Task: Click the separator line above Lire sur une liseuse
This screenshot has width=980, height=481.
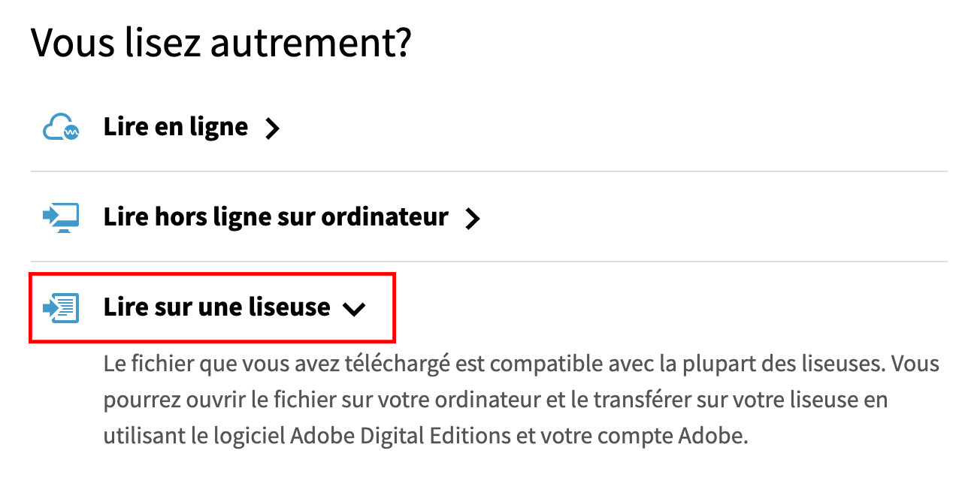Action: pyautogui.click(x=488, y=262)
